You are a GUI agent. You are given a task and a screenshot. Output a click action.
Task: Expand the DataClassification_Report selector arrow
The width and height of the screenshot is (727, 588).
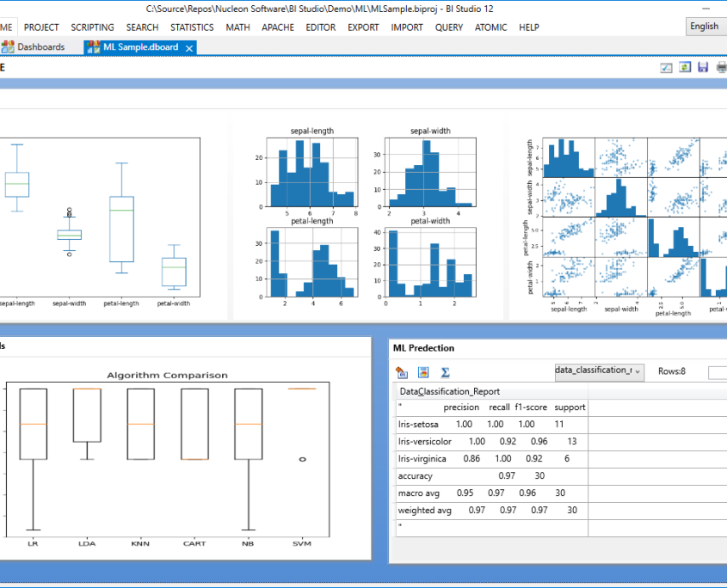coord(637,372)
